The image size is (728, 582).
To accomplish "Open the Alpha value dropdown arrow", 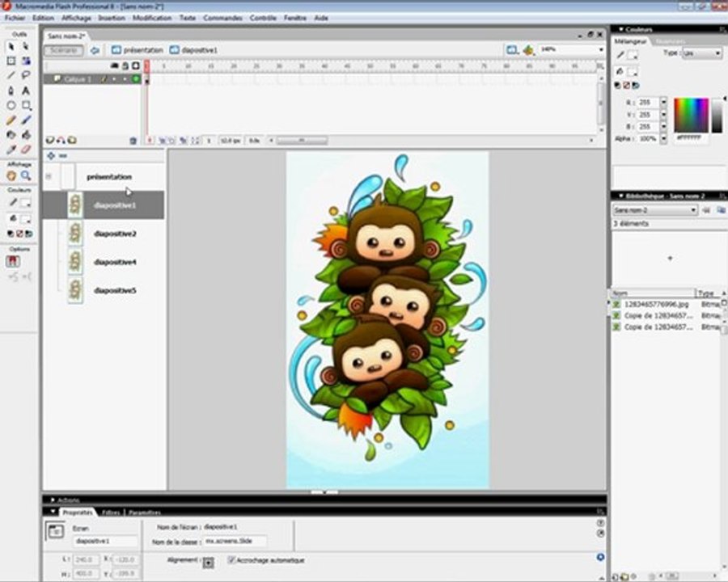I will pyautogui.click(x=663, y=138).
